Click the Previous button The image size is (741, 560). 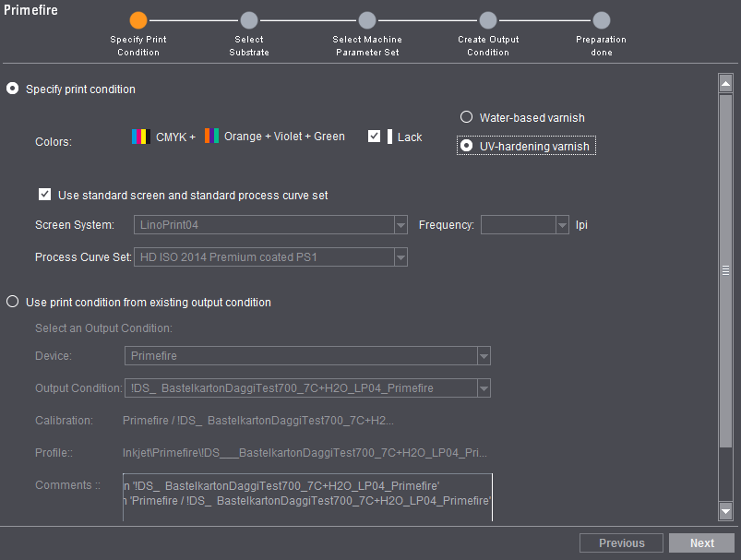tap(621, 543)
